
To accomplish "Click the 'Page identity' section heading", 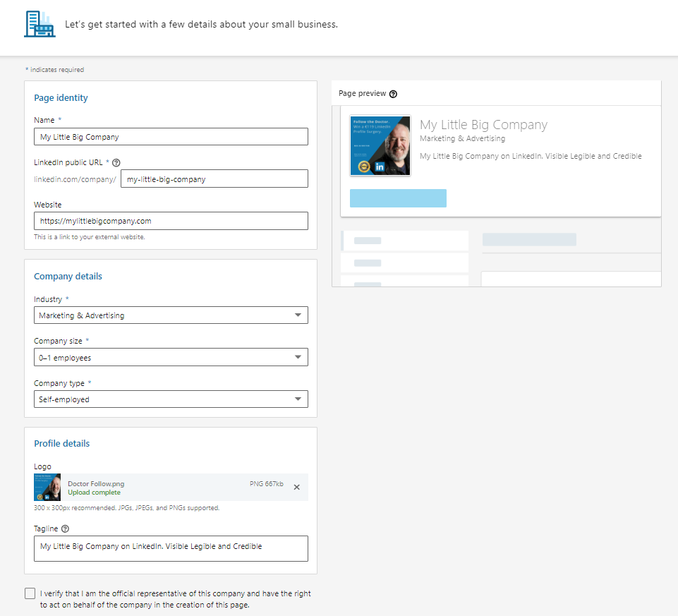I will (61, 98).
